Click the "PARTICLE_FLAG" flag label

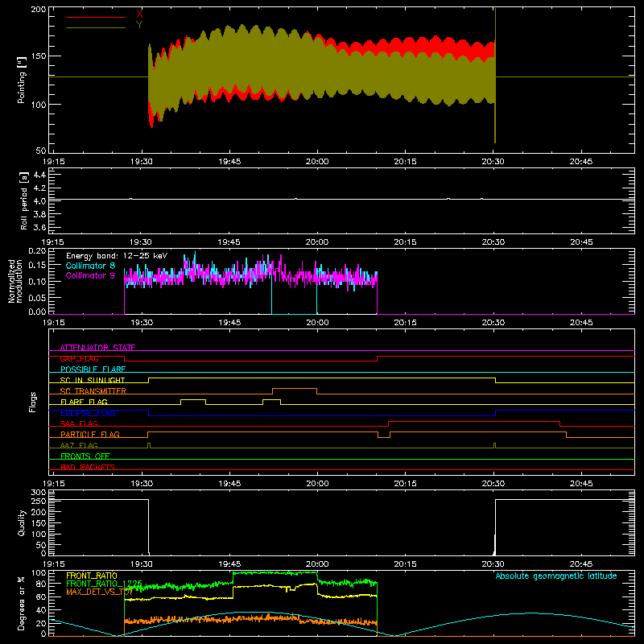90,434
